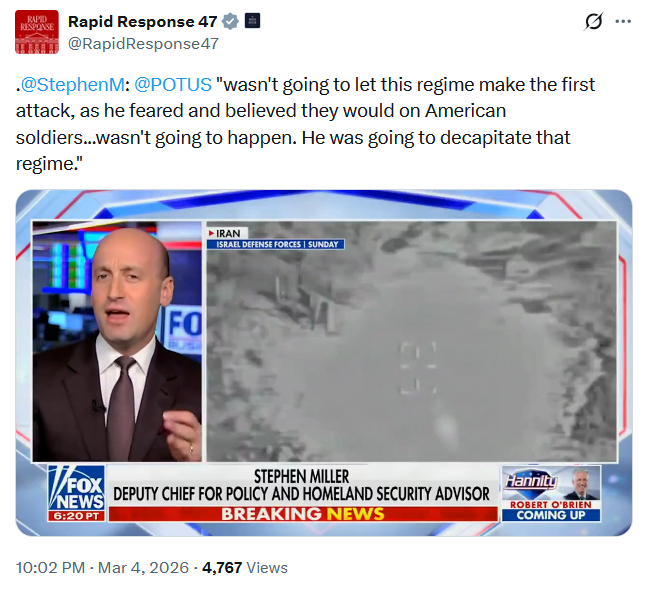Viewport: 647px width, 589px height.
Task: Open the 10:02 PM Mar 4, 2026 timestamp
Action: [102, 568]
